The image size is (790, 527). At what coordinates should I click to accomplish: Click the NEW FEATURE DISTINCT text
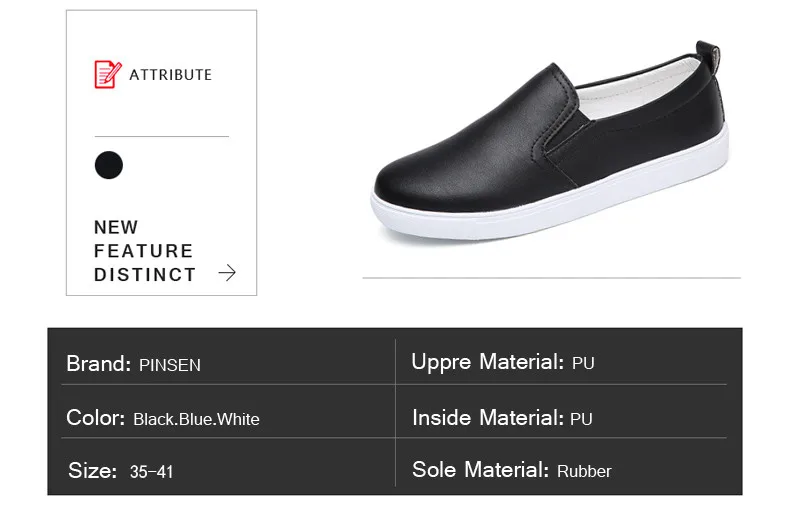pyautogui.click(x=145, y=250)
